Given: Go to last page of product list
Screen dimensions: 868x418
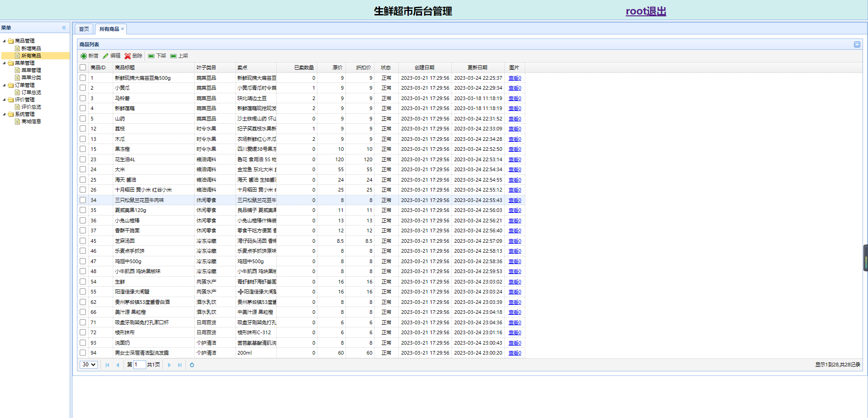Looking at the screenshot, I should pos(180,365).
